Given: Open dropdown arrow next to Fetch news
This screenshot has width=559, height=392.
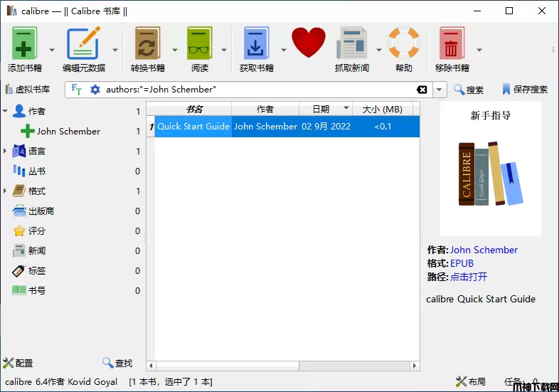Looking at the screenshot, I should pyautogui.click(x=378, y=50).
